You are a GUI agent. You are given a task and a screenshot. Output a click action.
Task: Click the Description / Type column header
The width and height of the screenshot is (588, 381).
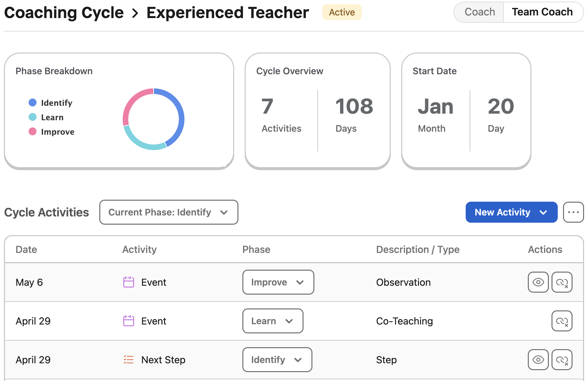[418, 249]
